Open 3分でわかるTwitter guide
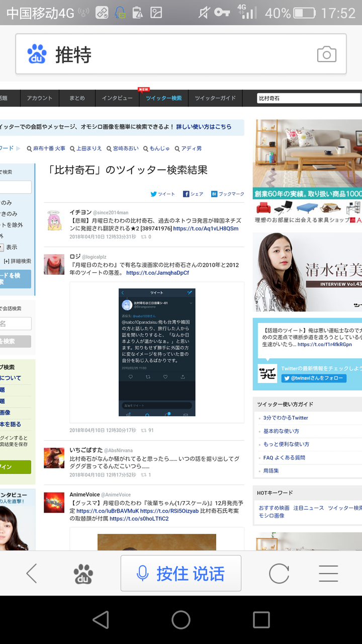The height and width of the screenshot is (644, 362). (x=286, y=418)
